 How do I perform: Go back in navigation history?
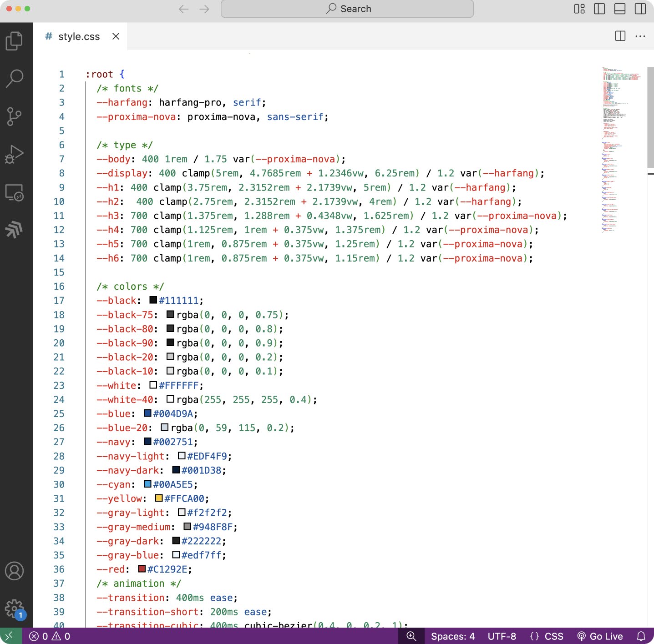(x=183, y=9)
